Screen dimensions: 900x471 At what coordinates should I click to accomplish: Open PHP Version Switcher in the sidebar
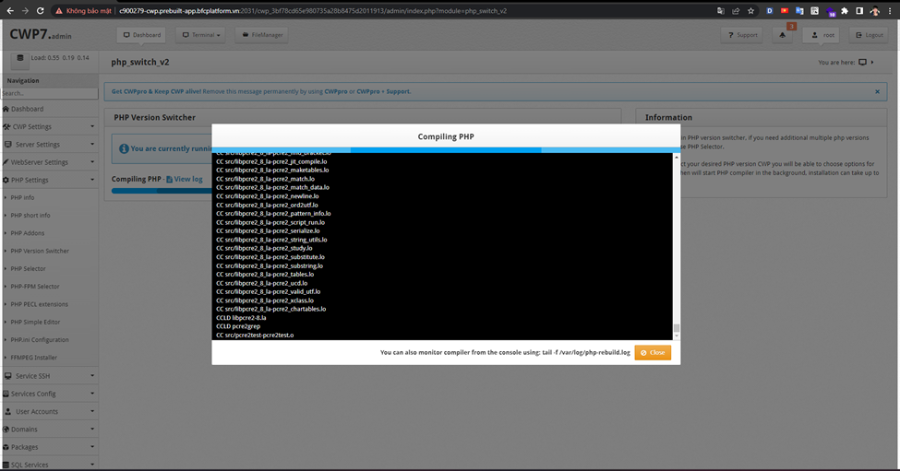click(40, 251)
